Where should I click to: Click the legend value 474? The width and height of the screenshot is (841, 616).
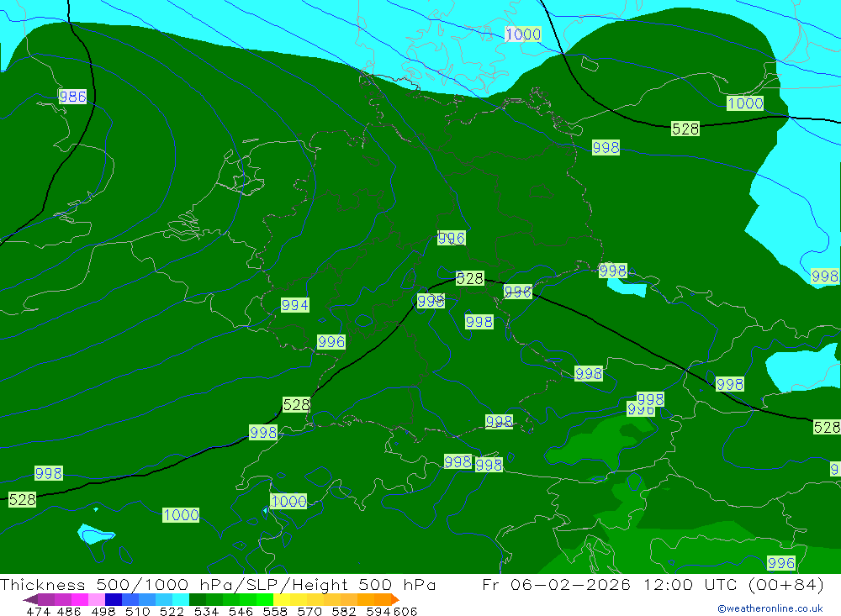coord(39,611)
